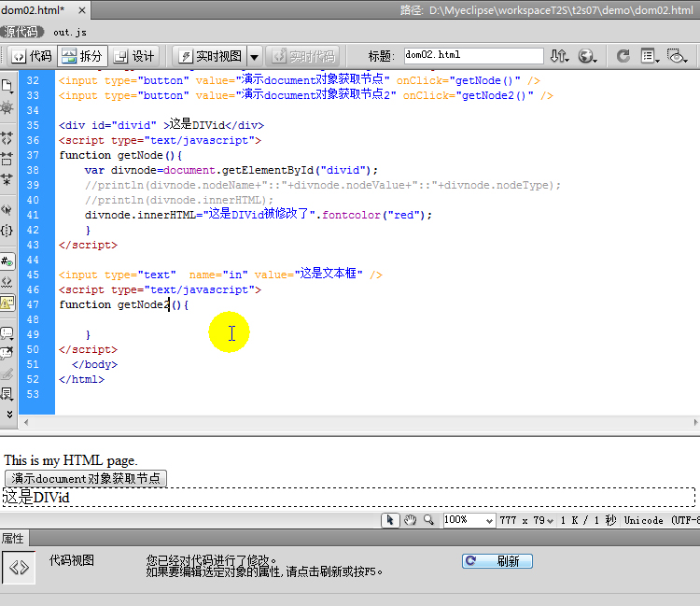Click the greyed 实时代码 button
700x606 pixels.
(x=302, y=56)
